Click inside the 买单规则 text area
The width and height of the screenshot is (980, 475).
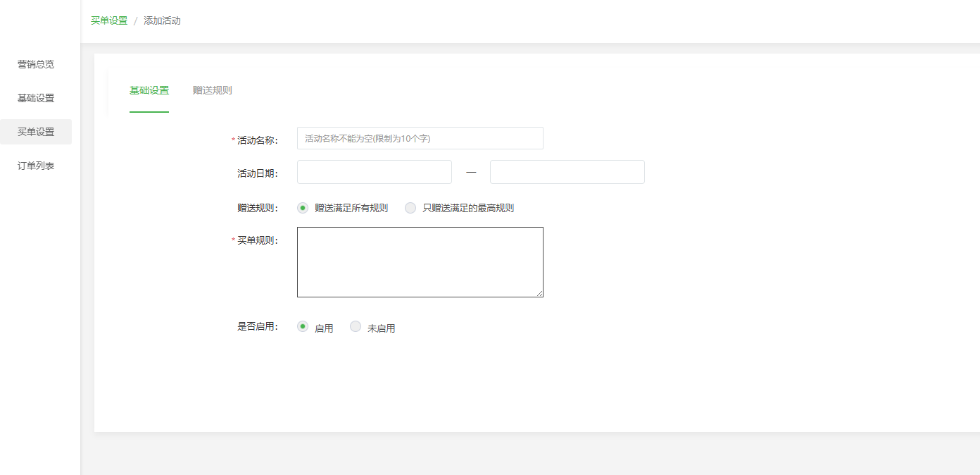tap(420, 261)
